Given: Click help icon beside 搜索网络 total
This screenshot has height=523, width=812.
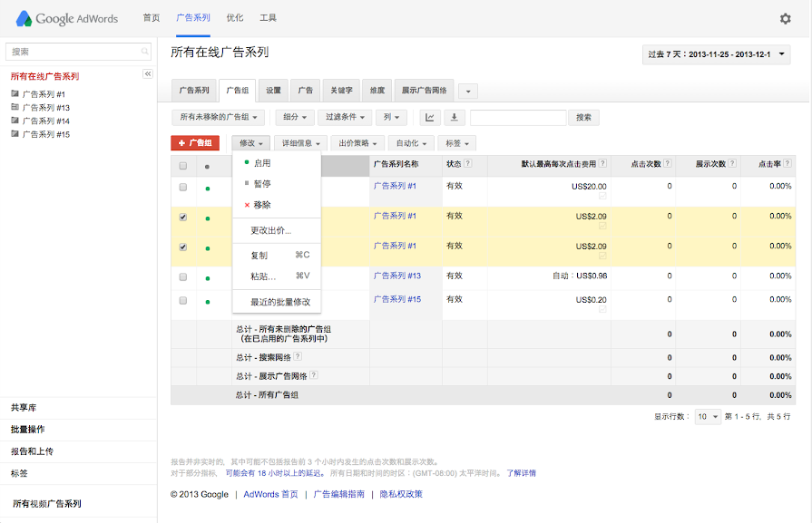Looking at the screenshot, I should click(298, 357).
